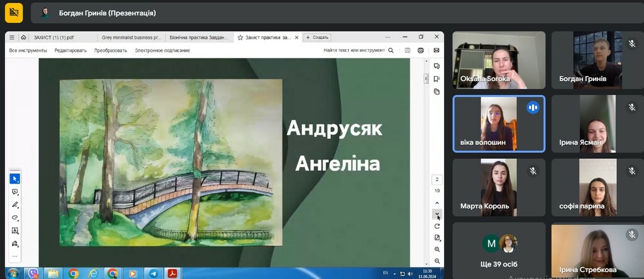Click the zoom in magnifier

[x=437, y=249]
